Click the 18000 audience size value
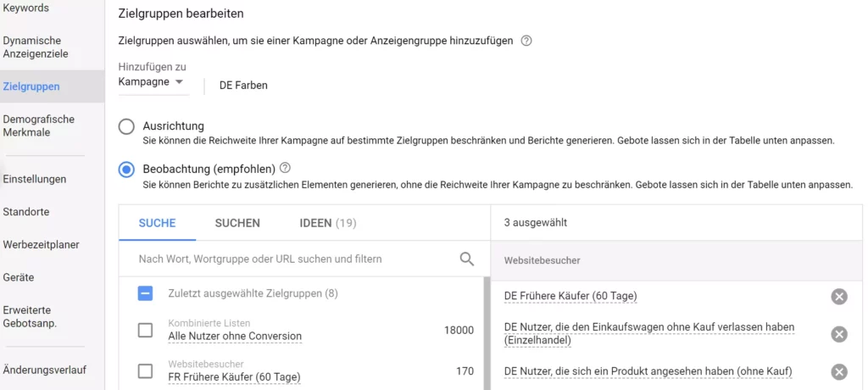This screenshot has width=868, height=390. click(x=459, y=330)
